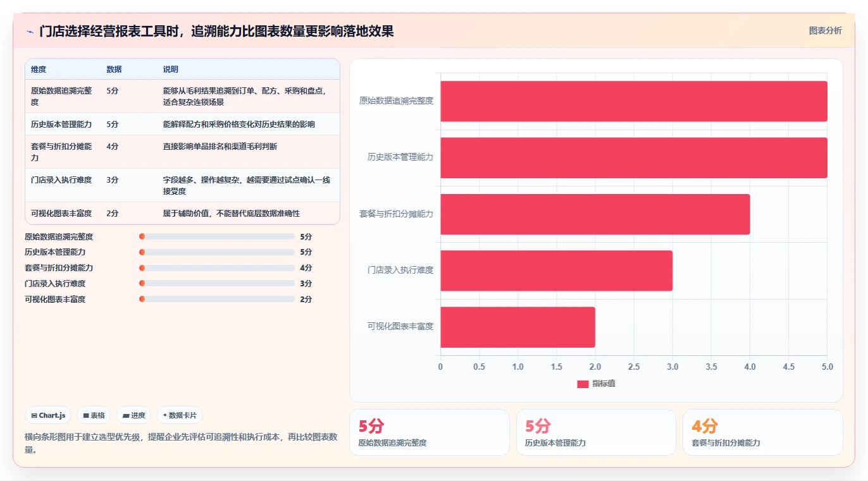
Task: Click table cell 原始数据追溯完整度
Action: pos(61,96)
